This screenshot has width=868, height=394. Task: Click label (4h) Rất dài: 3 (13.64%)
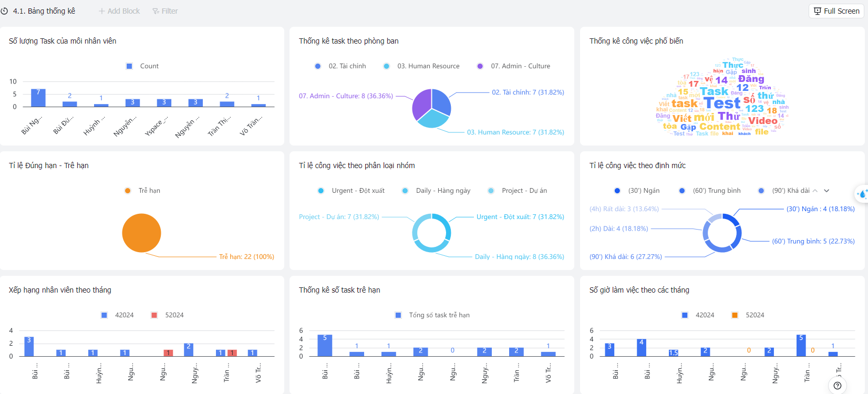[624, 209]
